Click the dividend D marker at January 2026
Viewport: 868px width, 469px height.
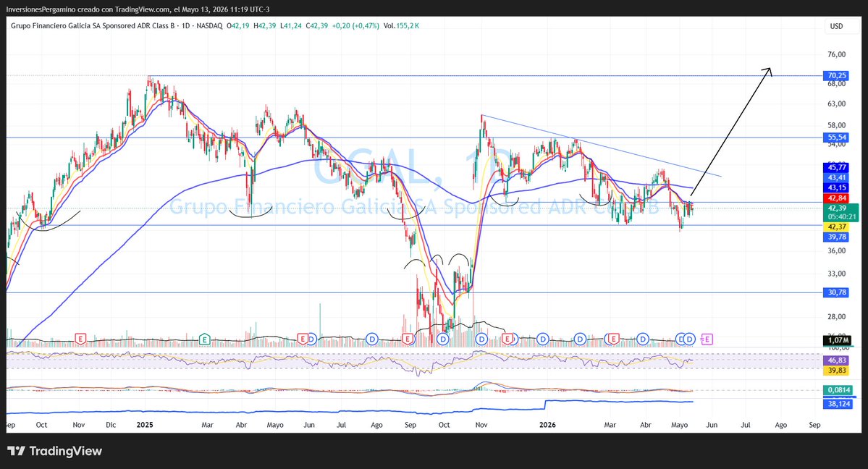pos(542,339)
